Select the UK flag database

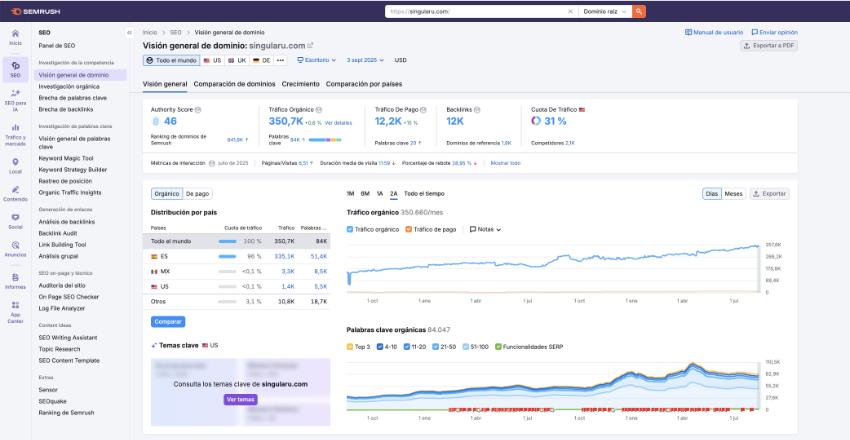[x=237, y=60]
